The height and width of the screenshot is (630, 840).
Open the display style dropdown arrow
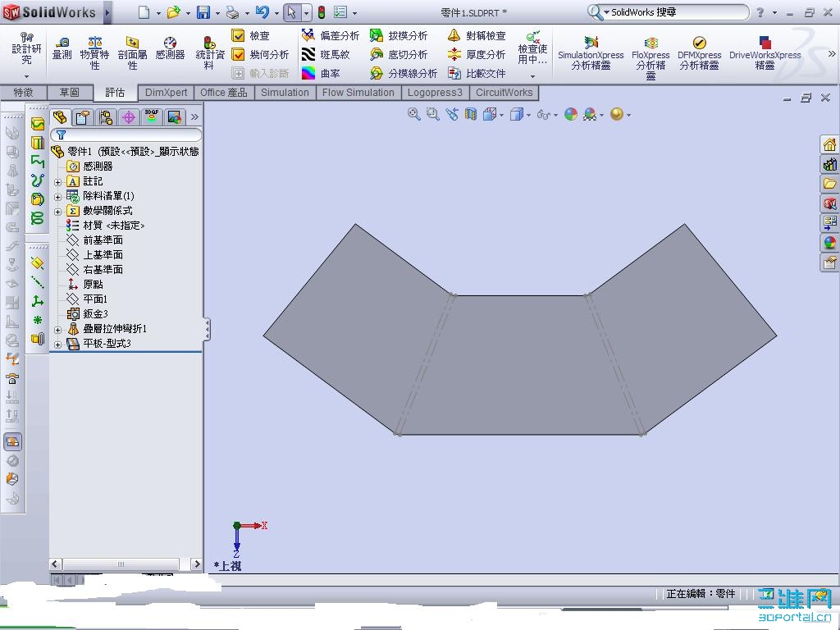[529, 115]
